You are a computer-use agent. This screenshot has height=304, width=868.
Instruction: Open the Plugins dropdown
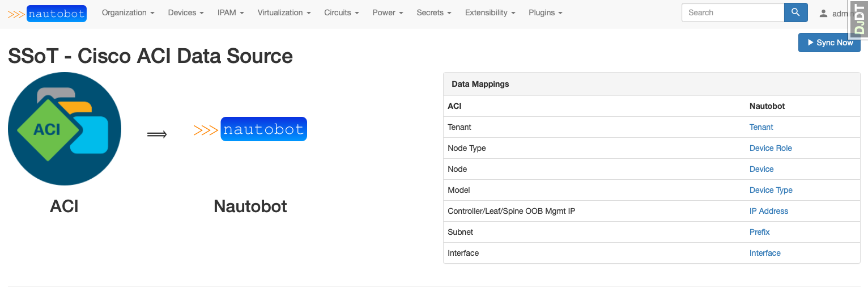point(546,12)
